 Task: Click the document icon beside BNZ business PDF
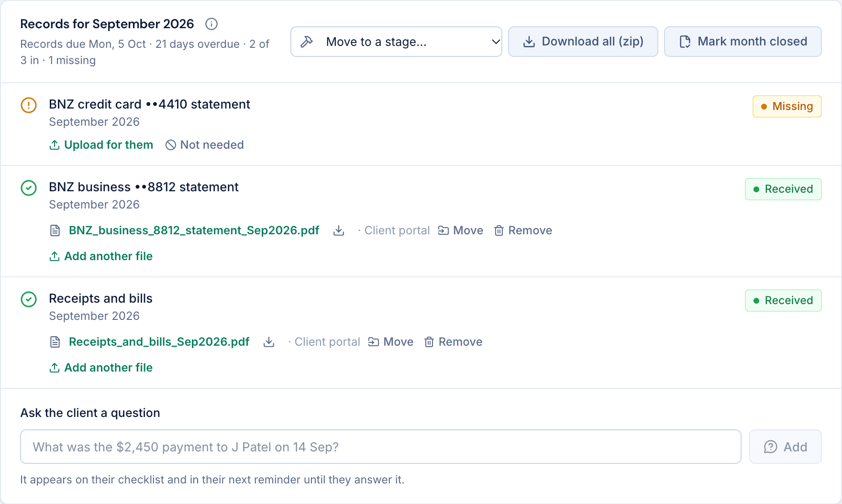click(x=55, y=230)
